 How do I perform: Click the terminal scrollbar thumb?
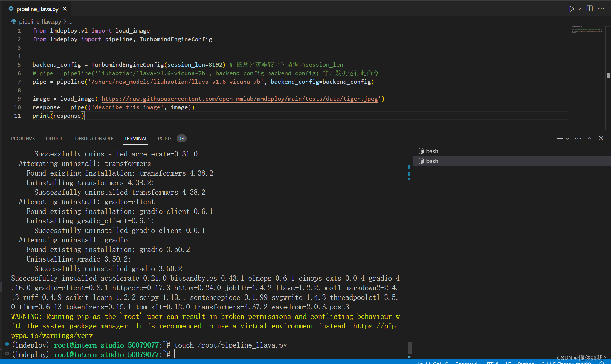point(410,348)
